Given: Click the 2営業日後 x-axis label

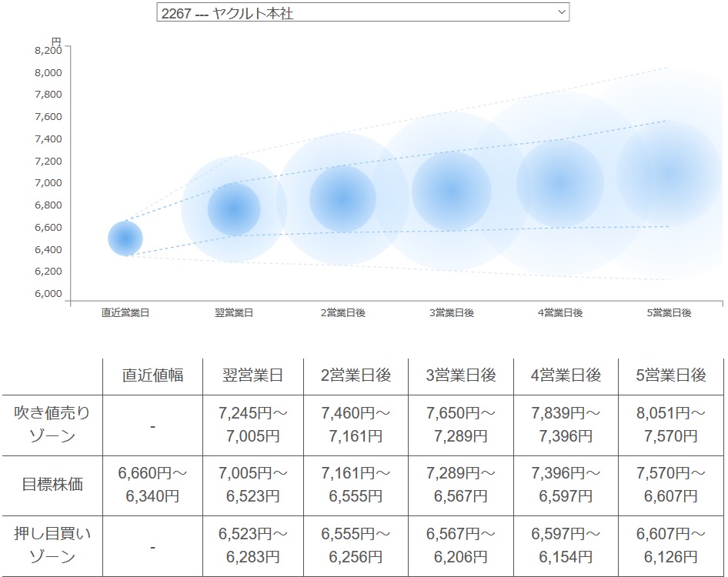Looking at the screenshot, I should (342, 313).
